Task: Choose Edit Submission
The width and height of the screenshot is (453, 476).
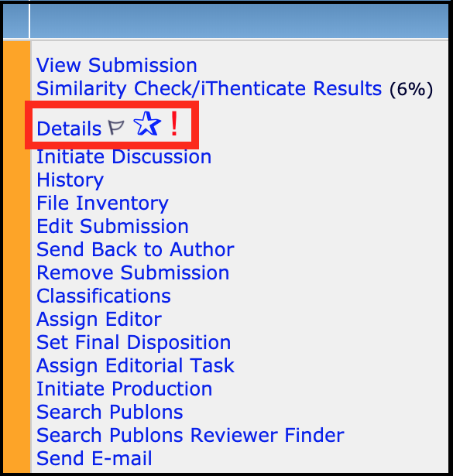Action: pos(112,226)
